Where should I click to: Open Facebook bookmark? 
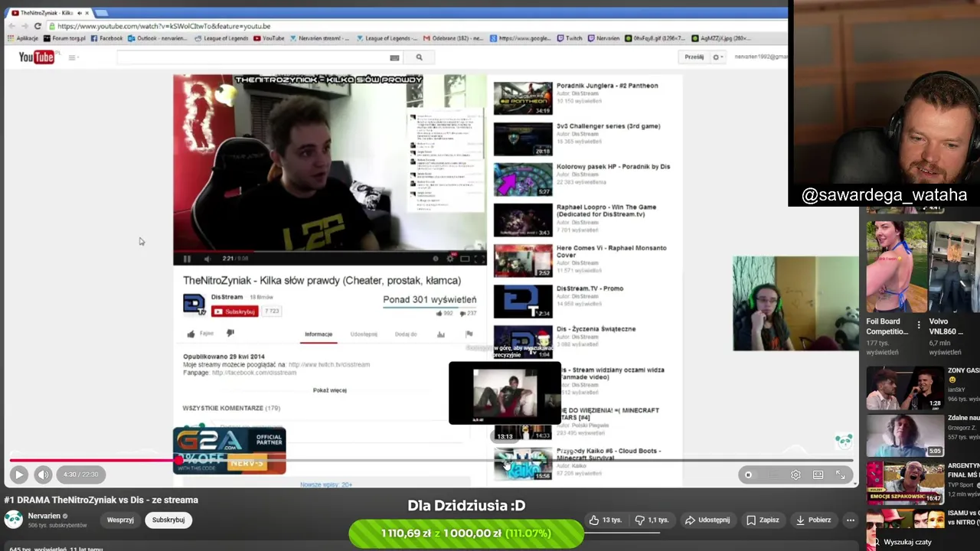tap(106, 38)
